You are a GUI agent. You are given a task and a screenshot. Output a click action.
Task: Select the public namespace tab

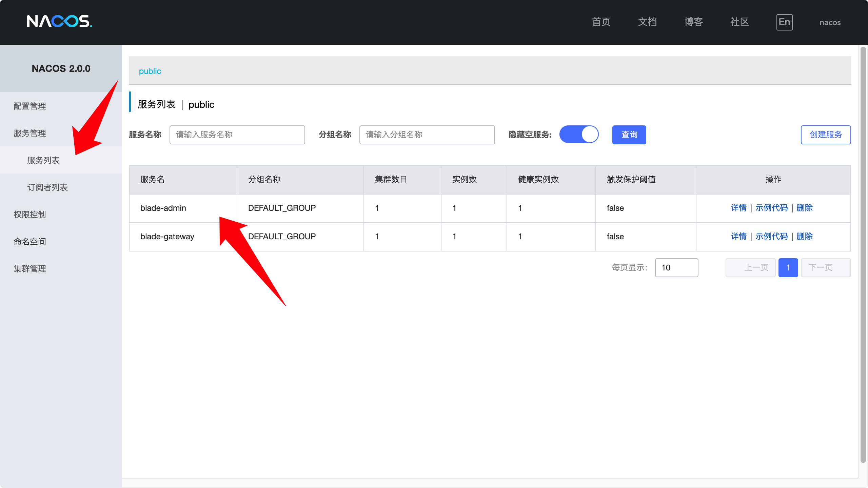tap(150, 71)
